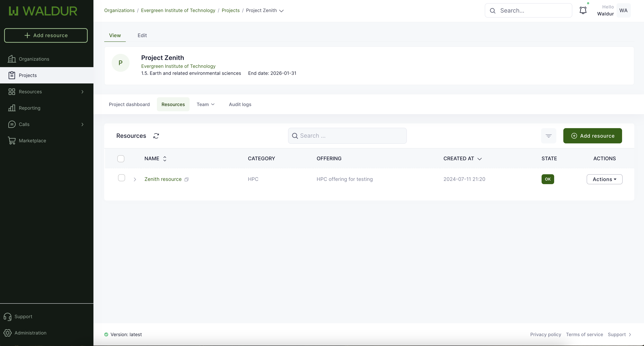Expand the Zenith resource row

pos(135,179)
